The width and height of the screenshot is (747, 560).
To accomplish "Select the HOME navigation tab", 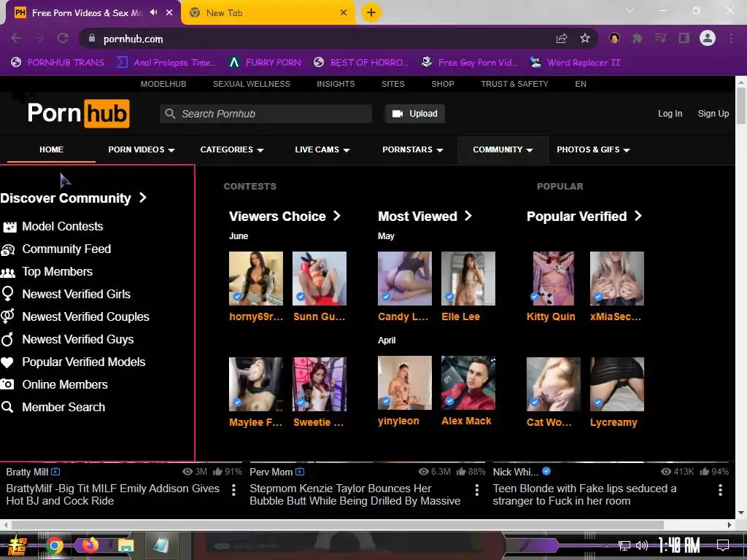I will pos(52,149).
